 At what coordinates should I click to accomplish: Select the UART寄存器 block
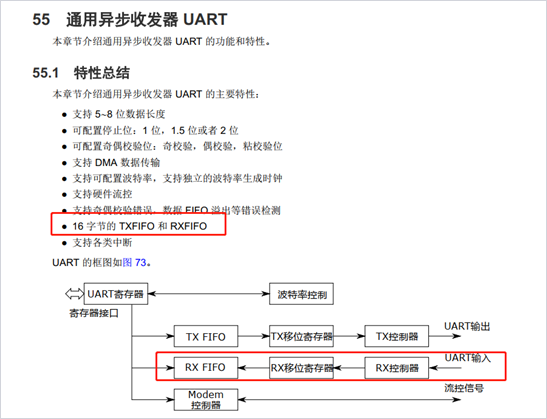point(116,294)
